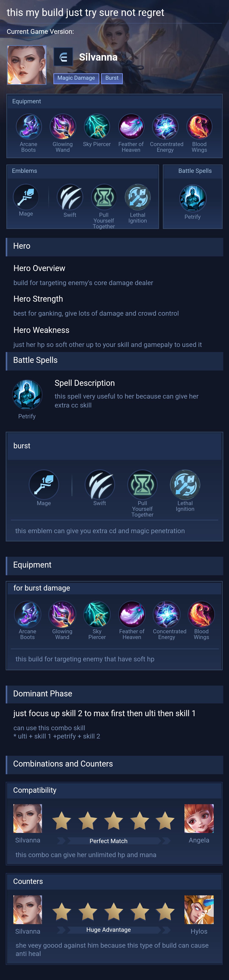Select Glowing Wand in the burst damage row

(x=62, y=614)
